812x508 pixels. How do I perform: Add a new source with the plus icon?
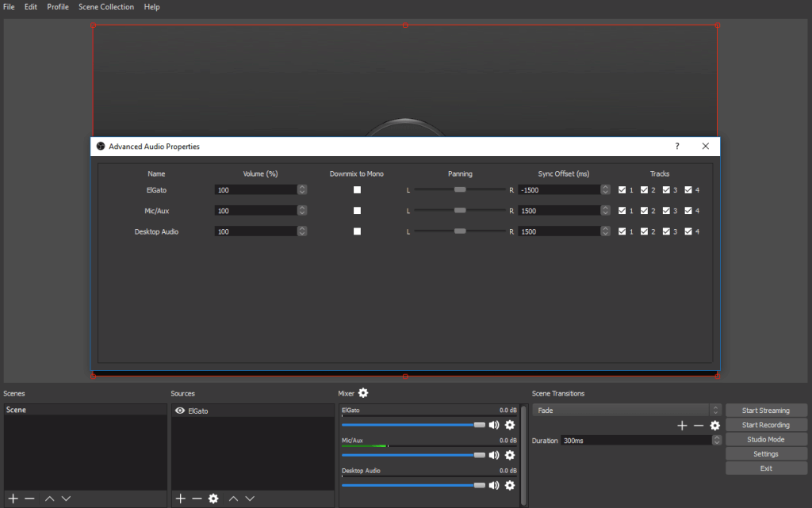(x=180, y=498)
